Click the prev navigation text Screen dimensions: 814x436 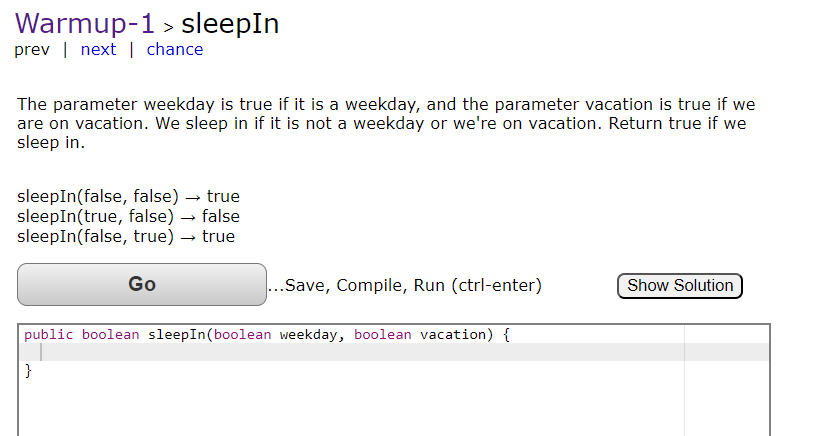point(32,50)
